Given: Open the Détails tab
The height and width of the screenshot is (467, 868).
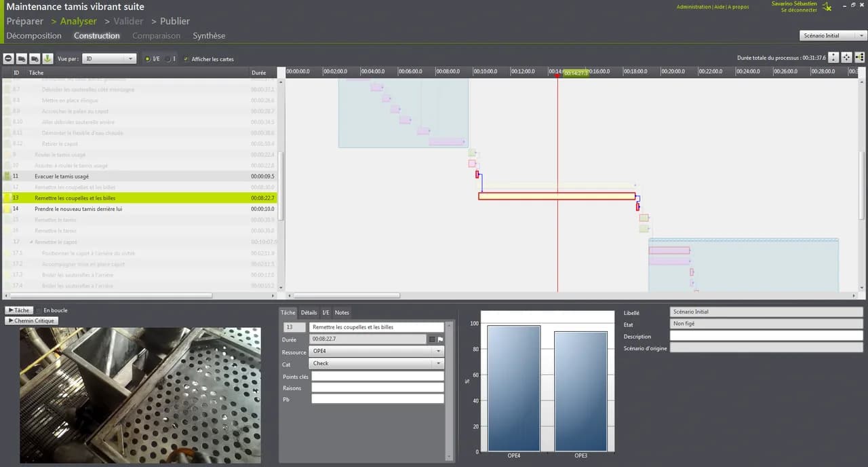Looking at the screenshot, I should point(309,312).
